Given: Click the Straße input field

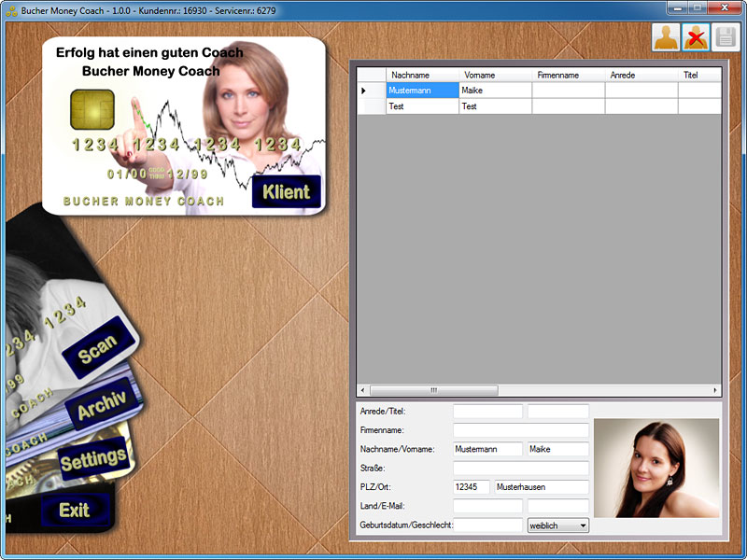Looking at the screenshot, I should tap(521, 469).
